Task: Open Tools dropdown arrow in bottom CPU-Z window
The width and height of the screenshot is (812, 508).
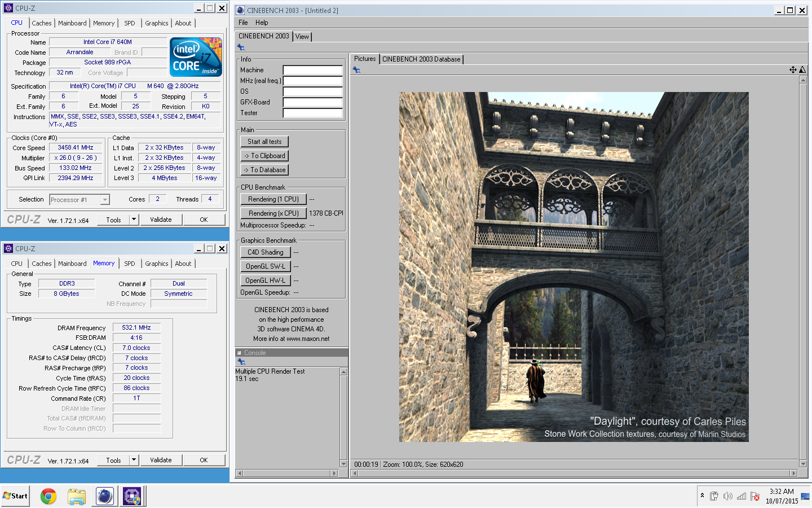Action: (134, 460)
